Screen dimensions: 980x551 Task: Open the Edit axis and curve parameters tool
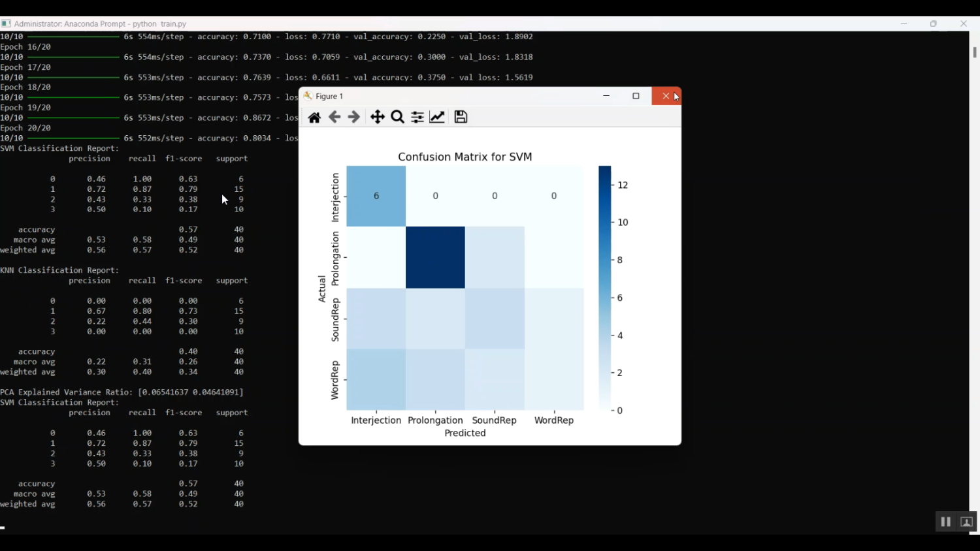pos(437,117)
